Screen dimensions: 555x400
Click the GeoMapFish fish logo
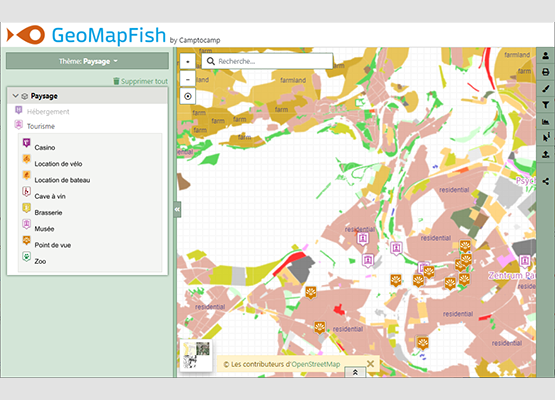point(26,35)
